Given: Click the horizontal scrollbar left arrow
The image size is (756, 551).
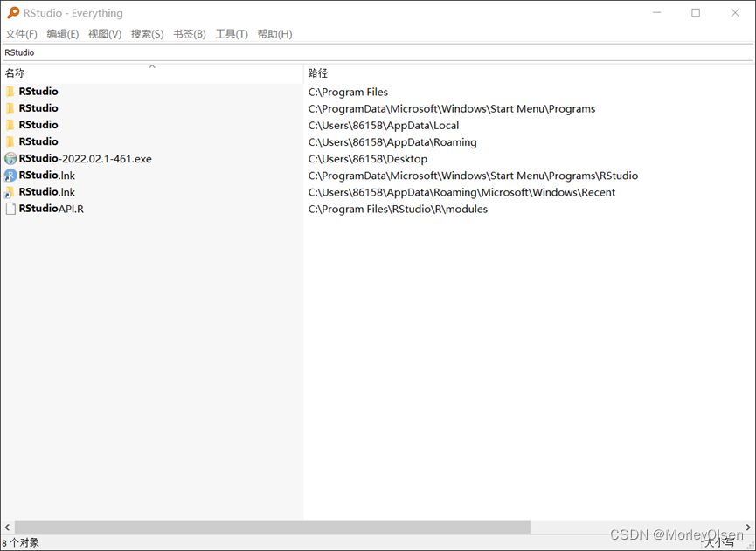Looking at the screenshot, I should 7,527.
